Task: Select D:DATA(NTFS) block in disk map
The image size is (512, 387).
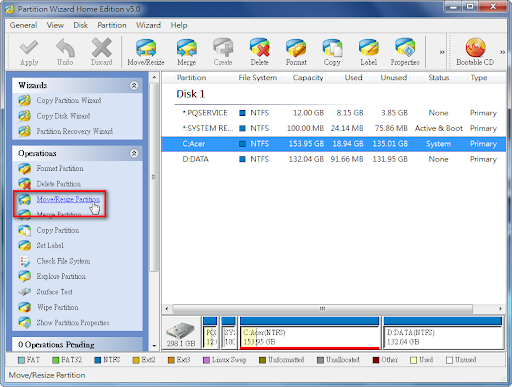Action: click(x=443, y=333)
